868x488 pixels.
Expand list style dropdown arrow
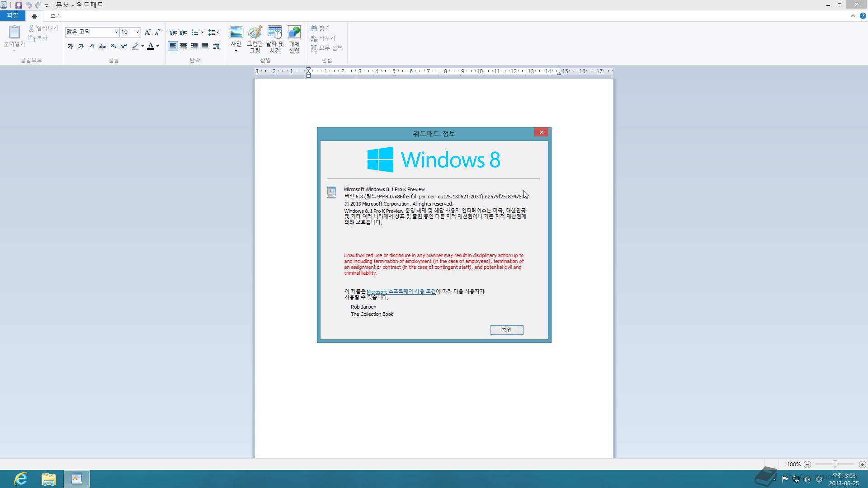(202, 32)
